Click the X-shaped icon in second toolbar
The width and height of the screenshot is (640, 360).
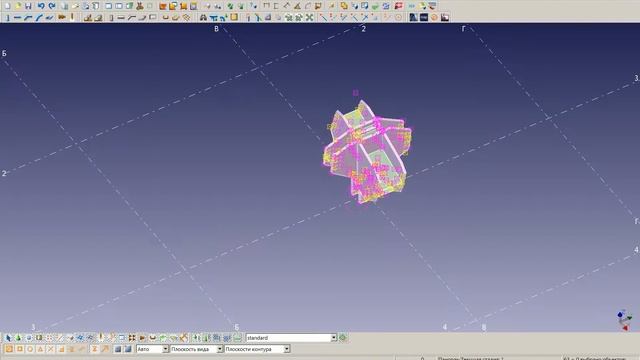[309, 18]
